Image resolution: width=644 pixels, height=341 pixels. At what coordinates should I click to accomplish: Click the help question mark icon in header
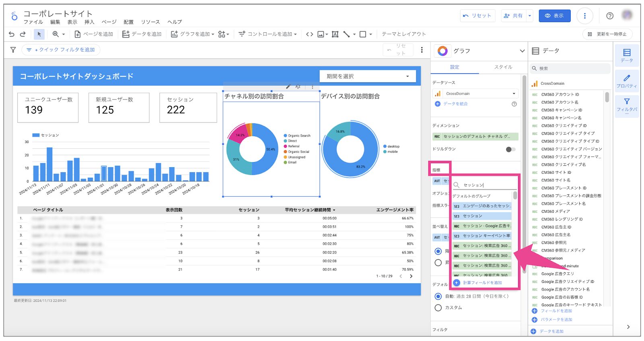tap(610, 16)
